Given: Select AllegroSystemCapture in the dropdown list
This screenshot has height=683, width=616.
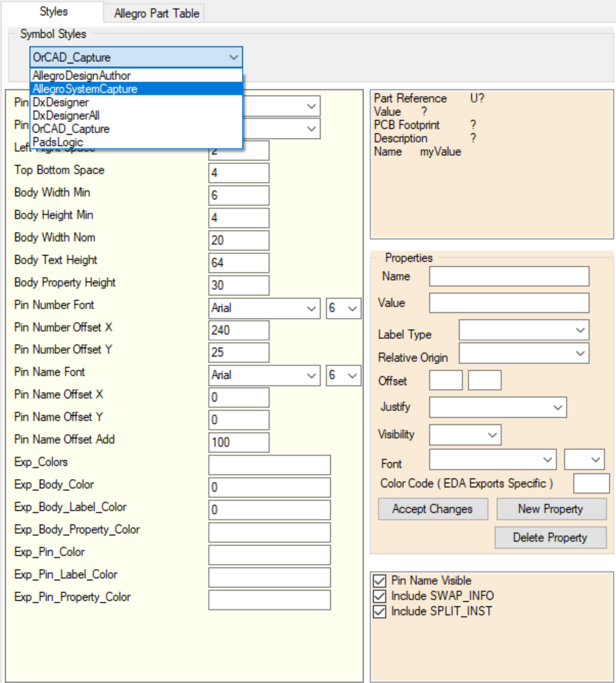Looking at the screenshot, I should (x=137, y=89).
